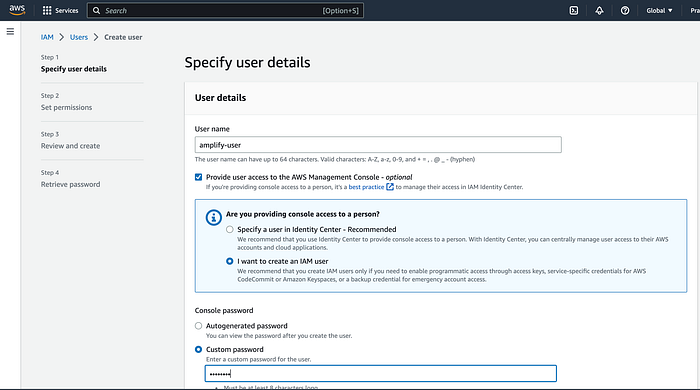Click the info icon in the console access box

coord(213,217)
